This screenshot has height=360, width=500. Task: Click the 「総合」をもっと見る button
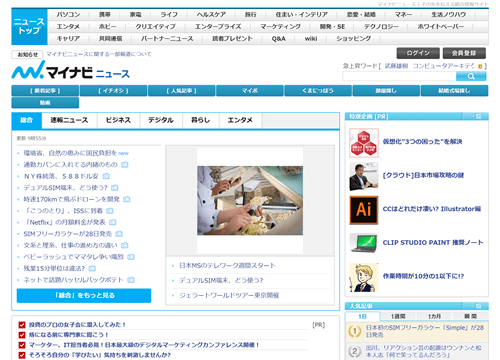pos(84,295)
